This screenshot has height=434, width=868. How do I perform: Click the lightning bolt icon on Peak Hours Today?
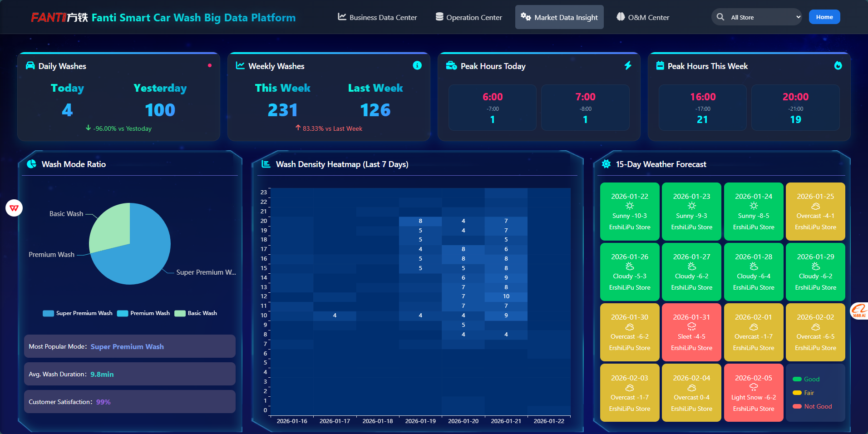pos(628,65)
